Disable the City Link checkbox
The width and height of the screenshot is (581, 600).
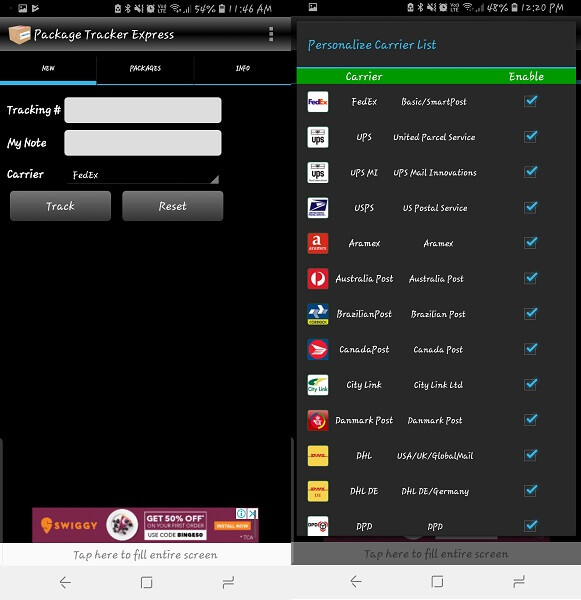click(x=530, y=384)
